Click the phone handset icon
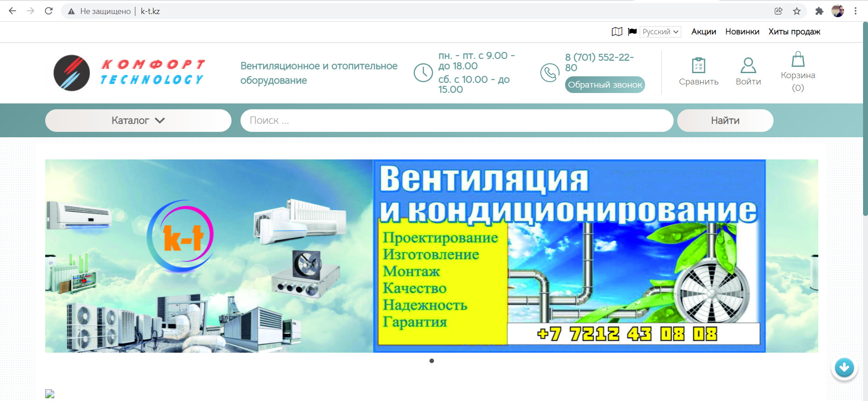868x401 pixels. [x=550, y=73]
